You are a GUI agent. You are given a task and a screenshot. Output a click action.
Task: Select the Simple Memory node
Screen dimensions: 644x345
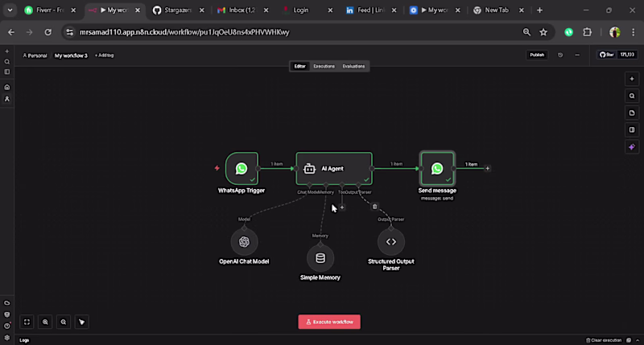(x=320, y=258)
